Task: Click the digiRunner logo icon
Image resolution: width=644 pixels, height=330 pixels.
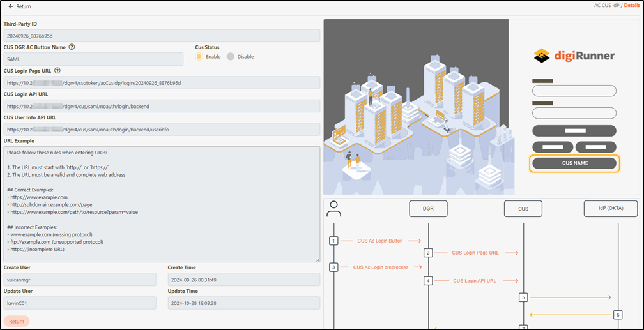Action: [542, 56]
